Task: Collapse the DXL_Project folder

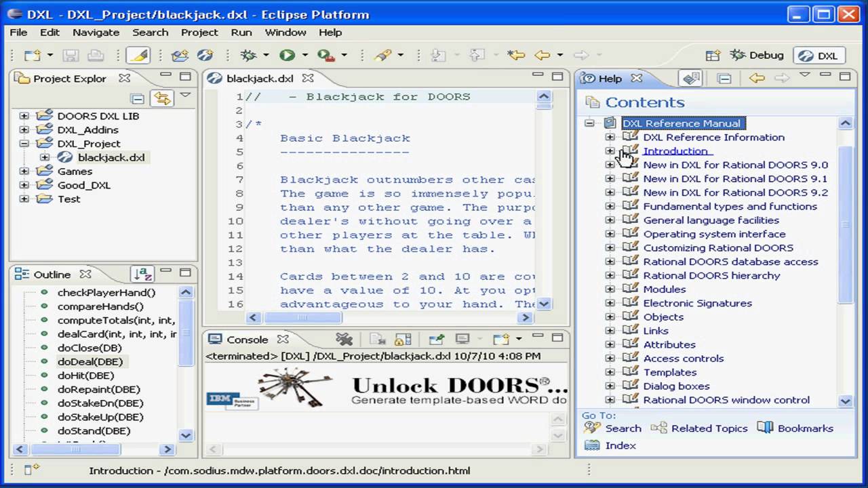Action: click(24, 144)
